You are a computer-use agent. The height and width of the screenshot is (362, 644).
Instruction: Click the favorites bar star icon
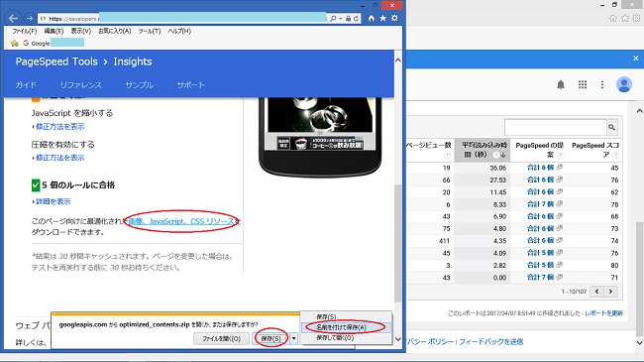coord(15,43)
